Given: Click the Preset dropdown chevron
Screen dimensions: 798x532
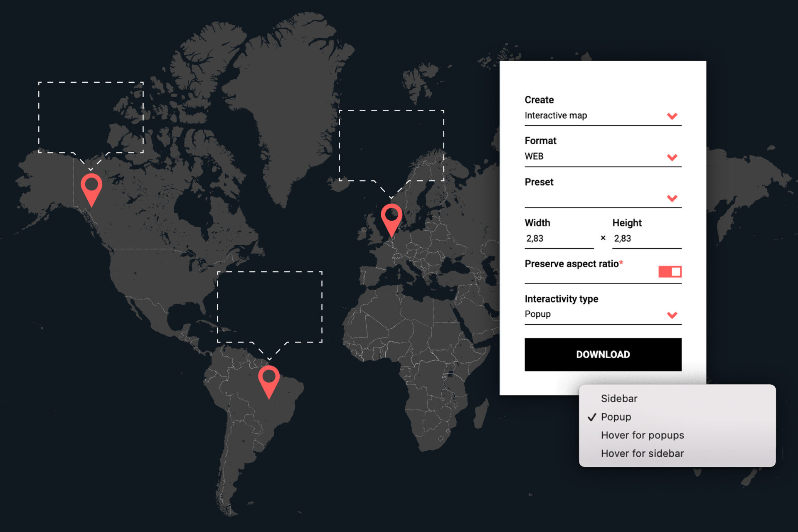Looking at the screenshot, I should tap(673, 198).
